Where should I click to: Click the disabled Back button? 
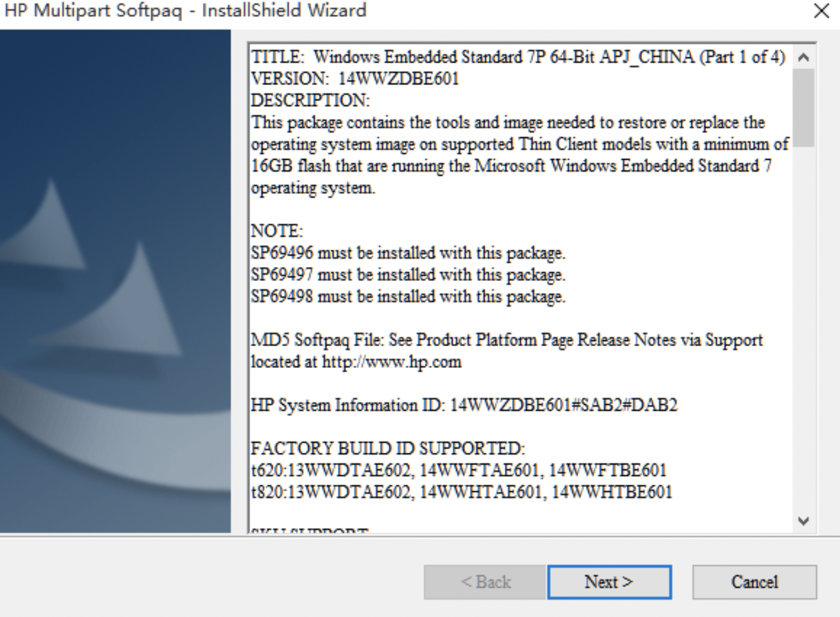(486, 581)
